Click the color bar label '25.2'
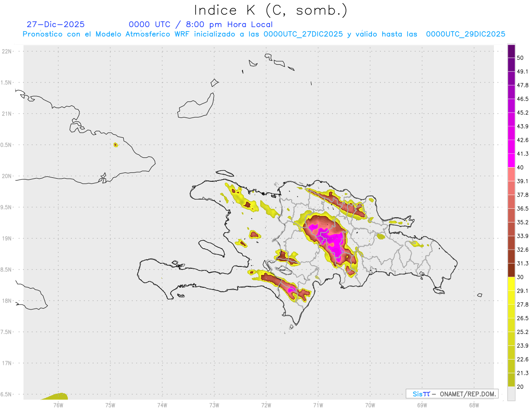 [523, 332]
